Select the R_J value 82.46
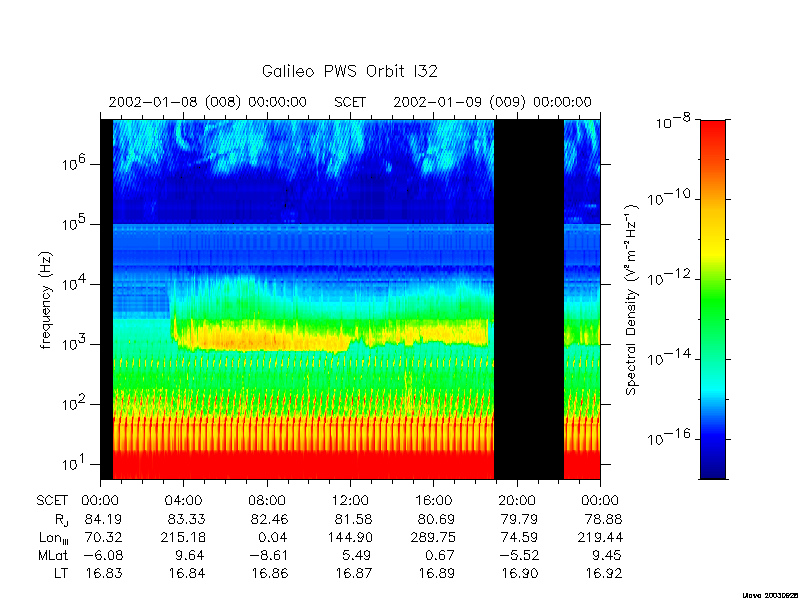This screenshot has height=600, width=800. (x=269, y=519)
